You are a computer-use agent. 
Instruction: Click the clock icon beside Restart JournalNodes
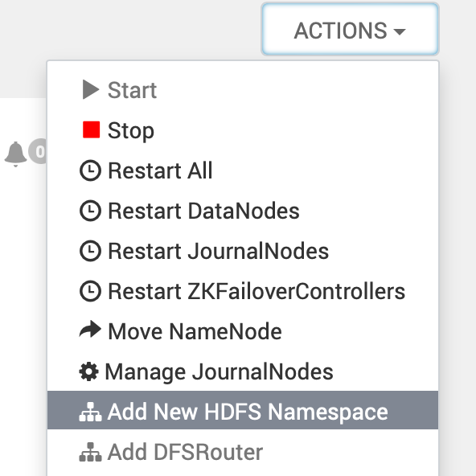(90, 251)
